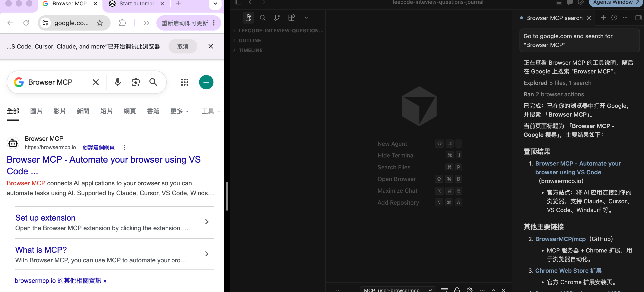Toggle the output scroll lock icon
644x292 pixels.
(457, 290)
